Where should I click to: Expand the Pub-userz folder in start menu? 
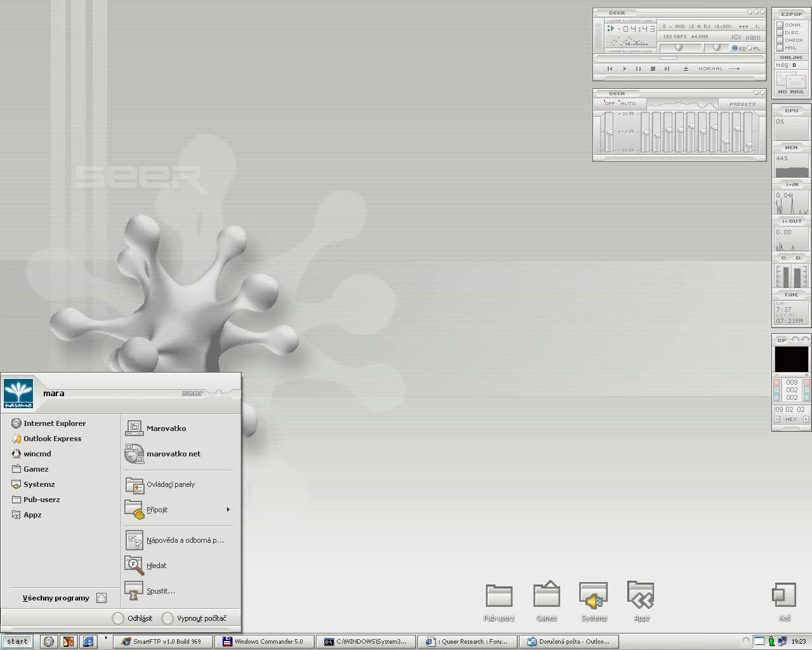[x=36, y=500]
